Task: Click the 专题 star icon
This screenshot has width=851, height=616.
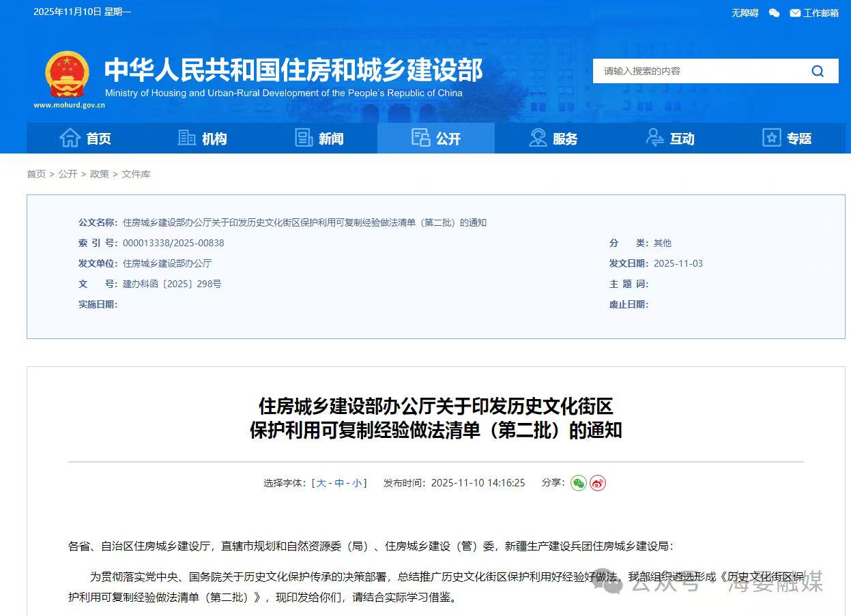Action: click(771, 138)
